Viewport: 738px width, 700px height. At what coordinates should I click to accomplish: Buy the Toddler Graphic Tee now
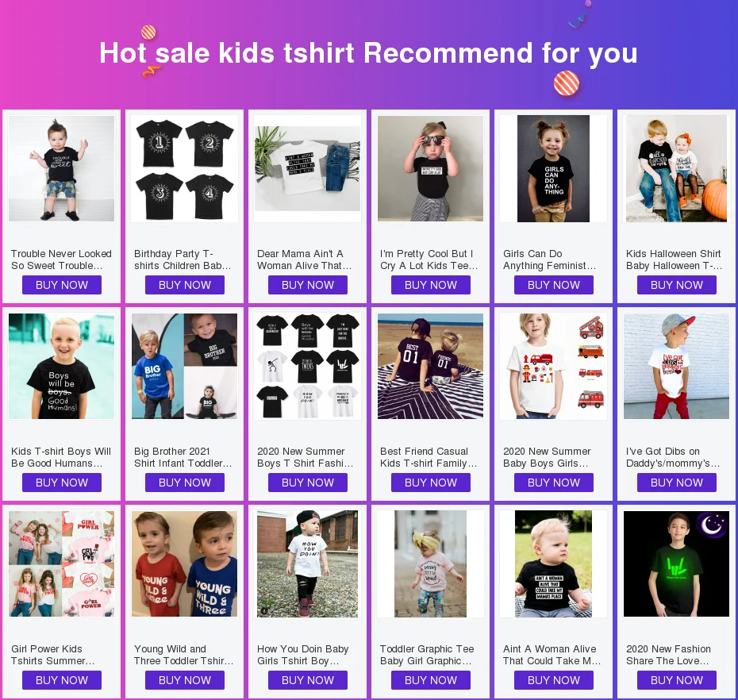coord(431,680)
